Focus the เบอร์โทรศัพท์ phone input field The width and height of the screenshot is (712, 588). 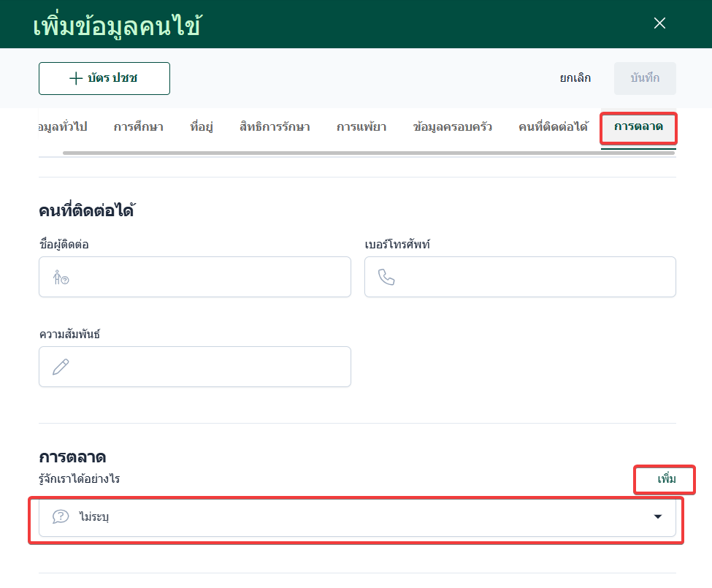533,277
